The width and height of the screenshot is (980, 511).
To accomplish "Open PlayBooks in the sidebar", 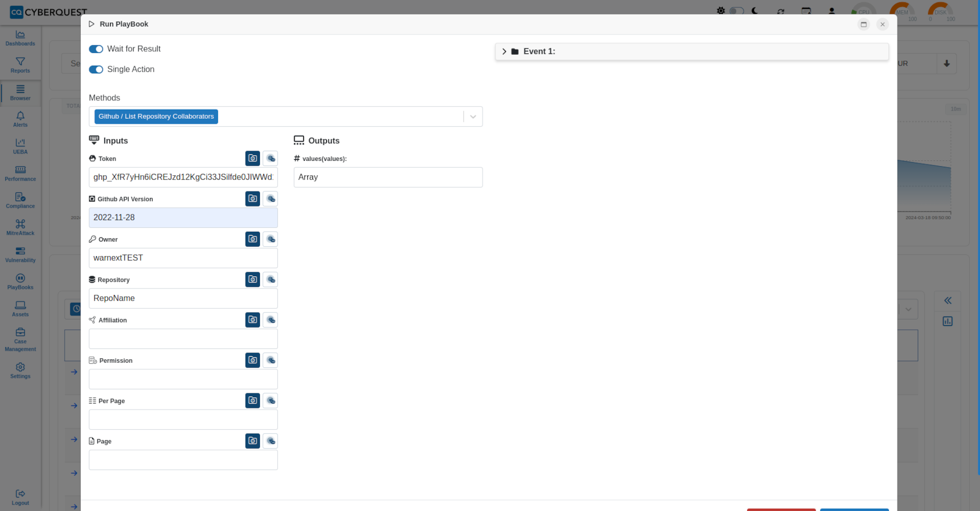I will pos(20,282).
